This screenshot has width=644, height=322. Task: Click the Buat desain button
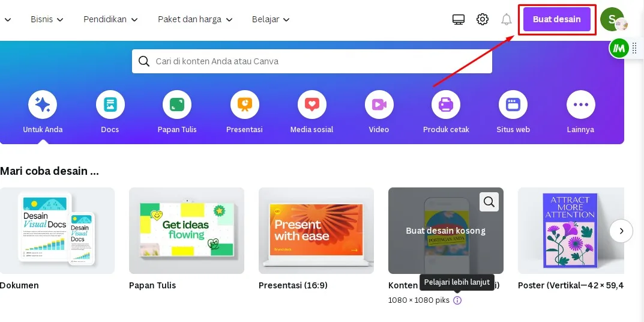556,19
